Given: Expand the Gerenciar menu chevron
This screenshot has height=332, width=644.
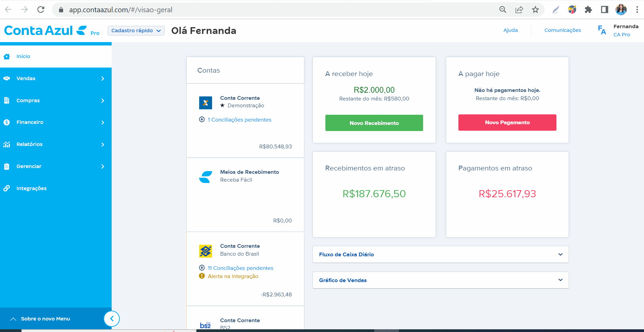Looking at the screenshot, I should 103,166.
